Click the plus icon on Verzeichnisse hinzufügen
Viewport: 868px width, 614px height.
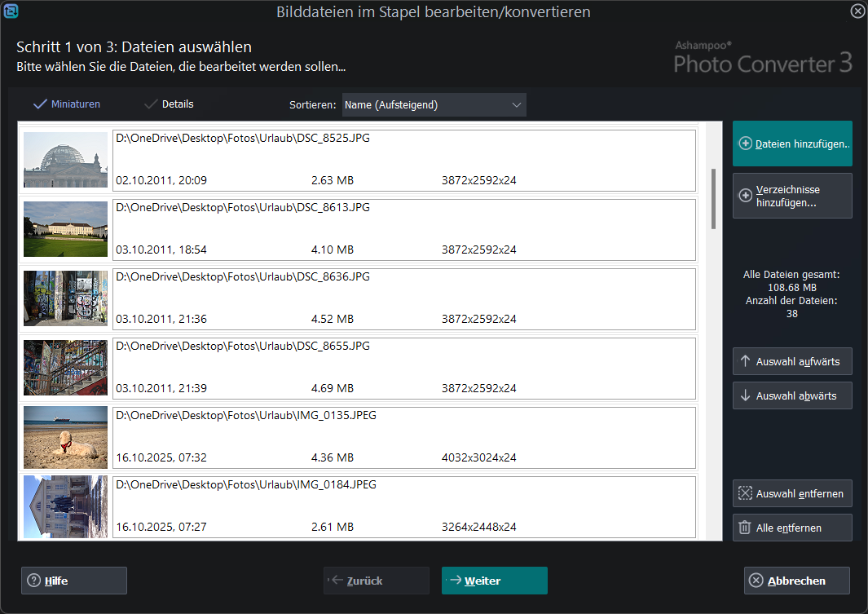click(x=745, y=196)
